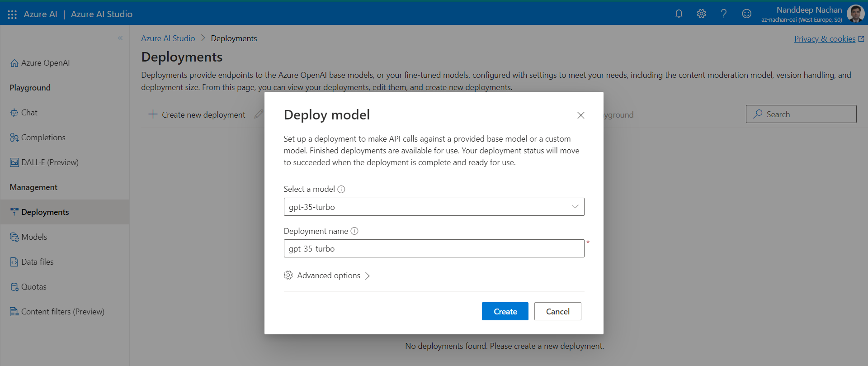Go to Chat playground in sidebar
The image size is (868, 366).
point(29,113)
